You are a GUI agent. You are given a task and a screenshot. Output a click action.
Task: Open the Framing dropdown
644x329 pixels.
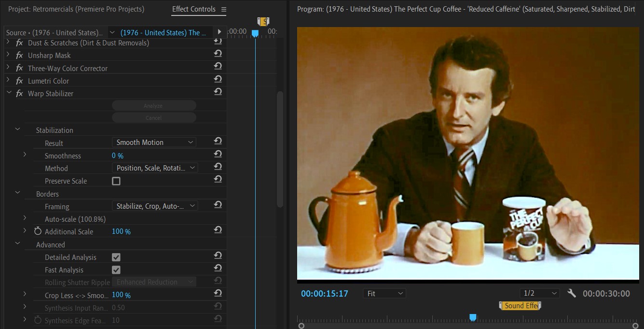point(154,206)
